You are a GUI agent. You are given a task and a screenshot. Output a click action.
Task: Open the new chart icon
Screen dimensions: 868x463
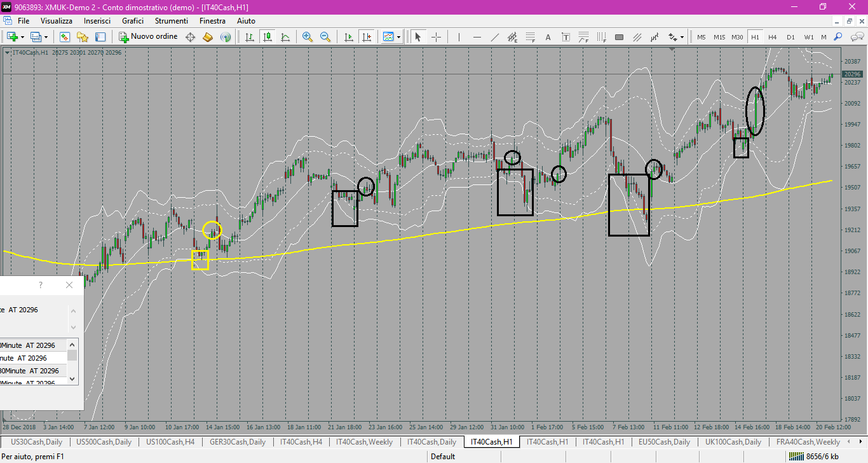pos(11,37)
